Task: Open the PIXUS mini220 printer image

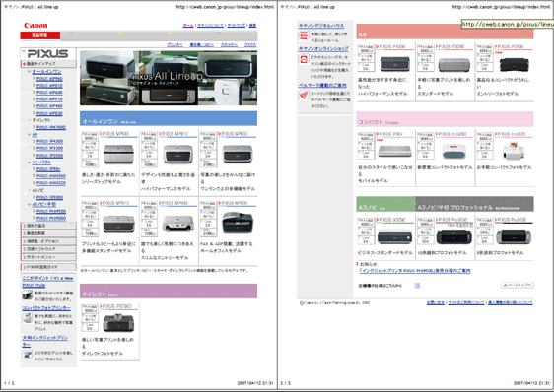Action: click(x=514, y=151)
